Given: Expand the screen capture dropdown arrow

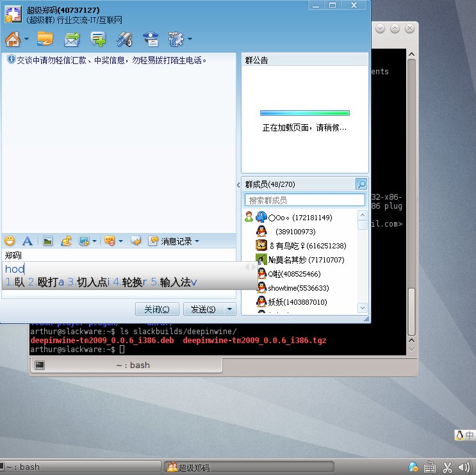Looking at the screenshot, I should point(94,241).
